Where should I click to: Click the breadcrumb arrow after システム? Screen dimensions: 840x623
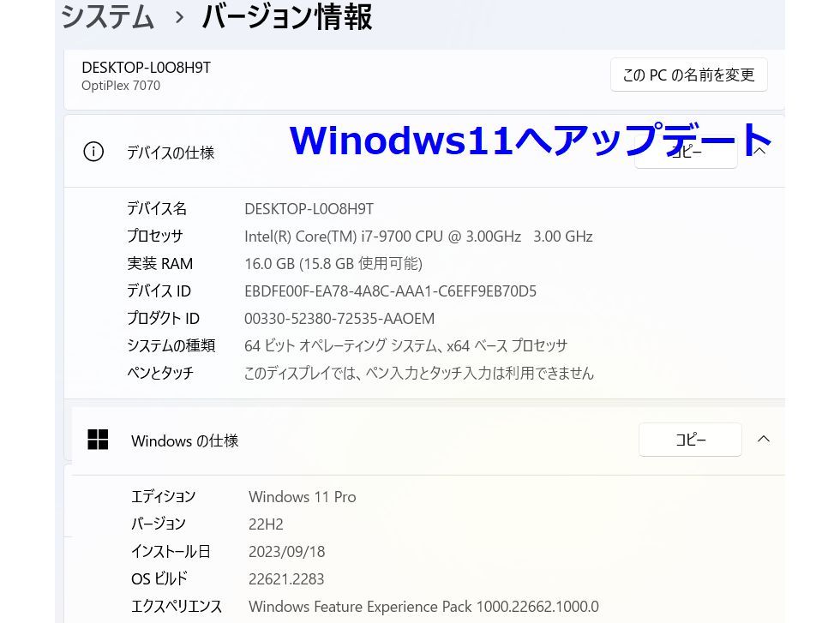179,17
